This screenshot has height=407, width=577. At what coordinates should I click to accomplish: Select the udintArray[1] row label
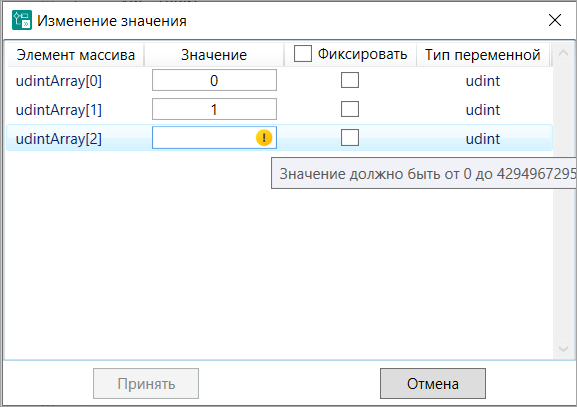tap(59, 110)
